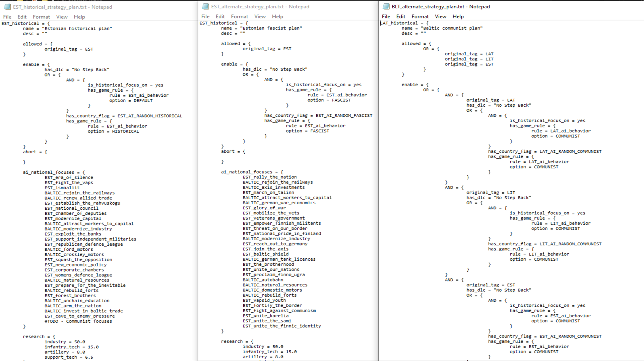Open View menu in EST_alternate_strategy_plan window

pyautogui.click(x=260, y=16)
